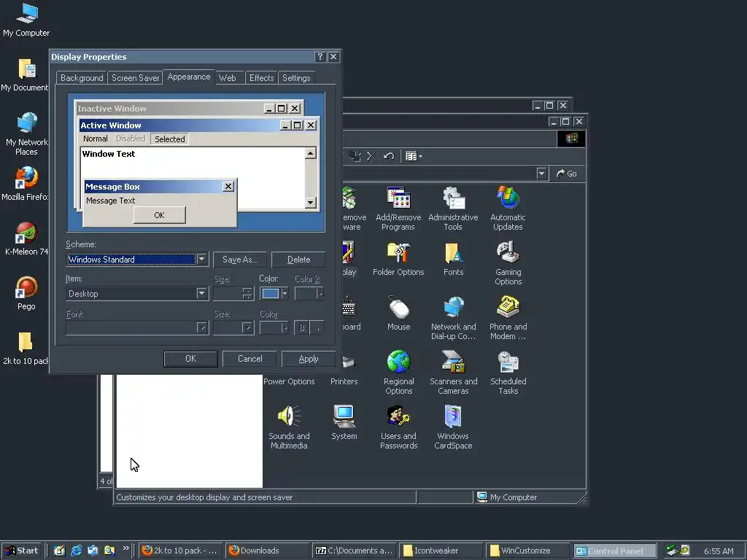Open the Windows CardSpace icon

[x=453, y=427]
